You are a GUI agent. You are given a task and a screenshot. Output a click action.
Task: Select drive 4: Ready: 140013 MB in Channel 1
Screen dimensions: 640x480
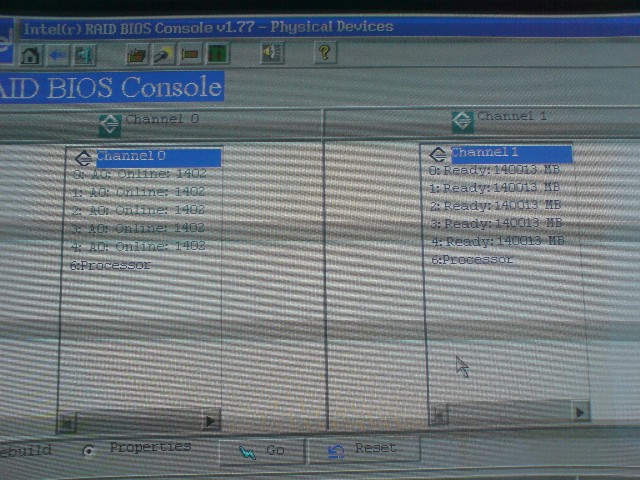tap(498, 242)
